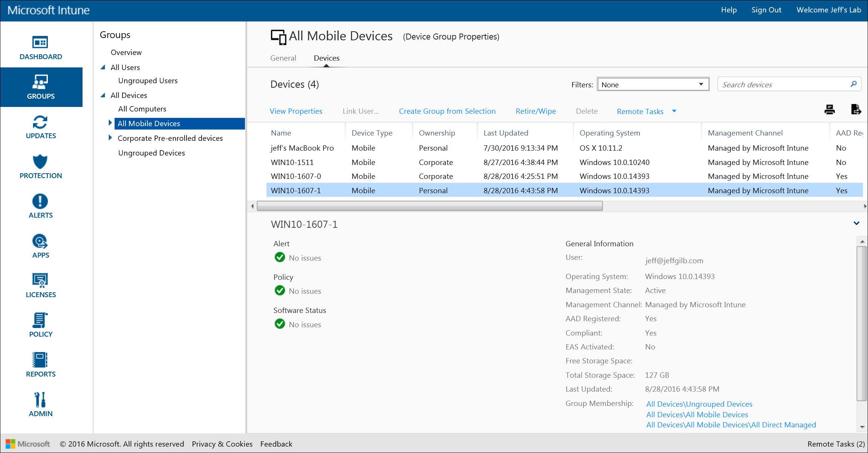868x453 pixels.
Task: Click Sign Out in top bar
Action: [766, 10]
